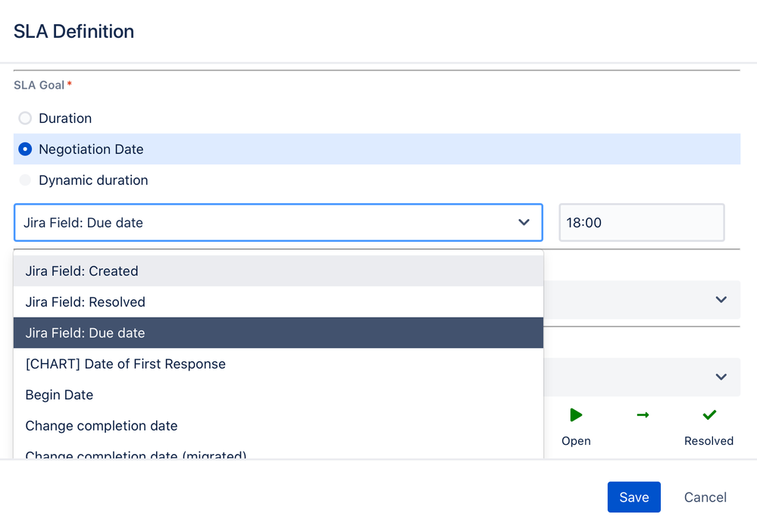Viewport: 757px width, 532px height.
Task: Select the Duration radio button
Action: point(26,118)
